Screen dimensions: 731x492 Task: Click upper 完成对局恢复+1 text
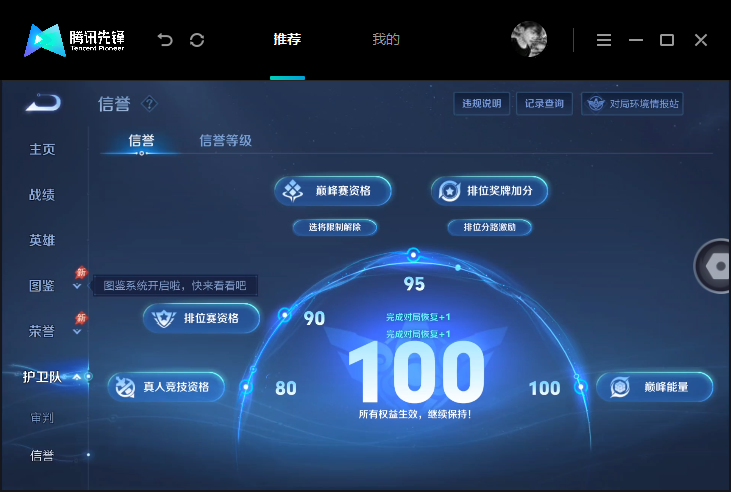coord(418,317)
